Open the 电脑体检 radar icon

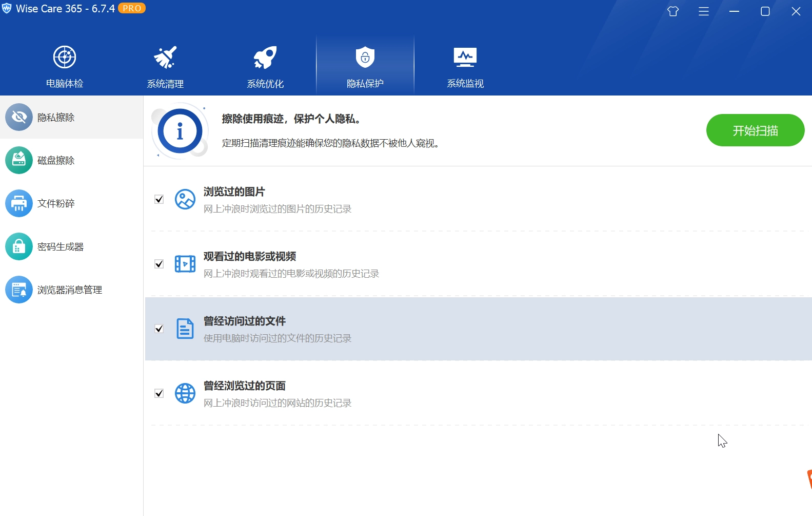[x=65, y=57]
